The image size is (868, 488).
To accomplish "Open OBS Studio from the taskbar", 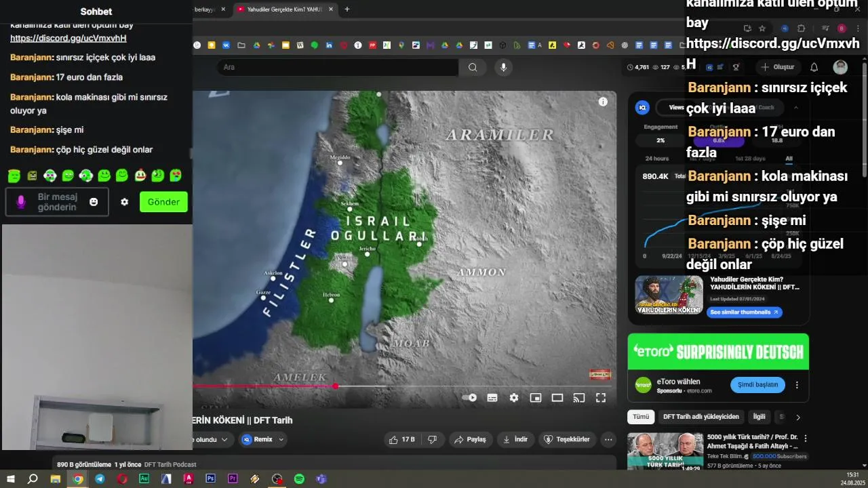I will [x=277, y=479].
